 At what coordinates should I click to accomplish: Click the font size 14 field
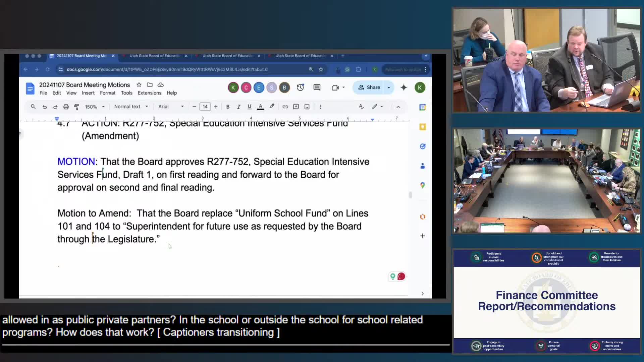(205, 107)
